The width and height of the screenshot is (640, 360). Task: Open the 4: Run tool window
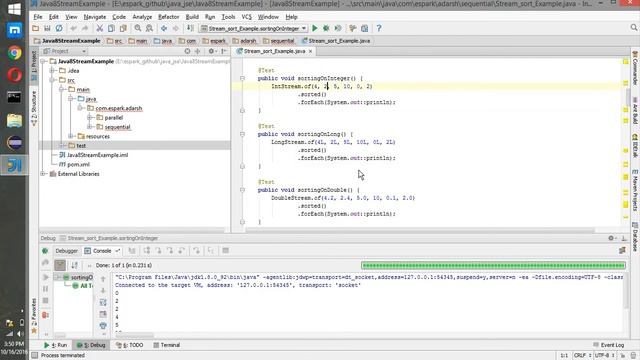(56, 345)
